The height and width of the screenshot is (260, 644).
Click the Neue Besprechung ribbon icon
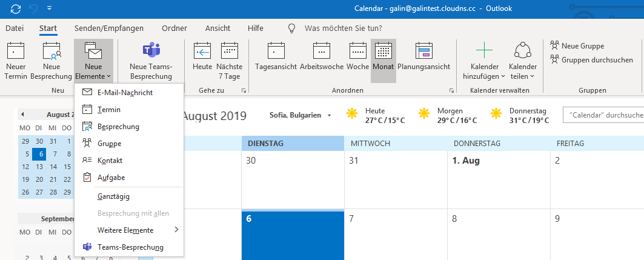click(51, 61)
